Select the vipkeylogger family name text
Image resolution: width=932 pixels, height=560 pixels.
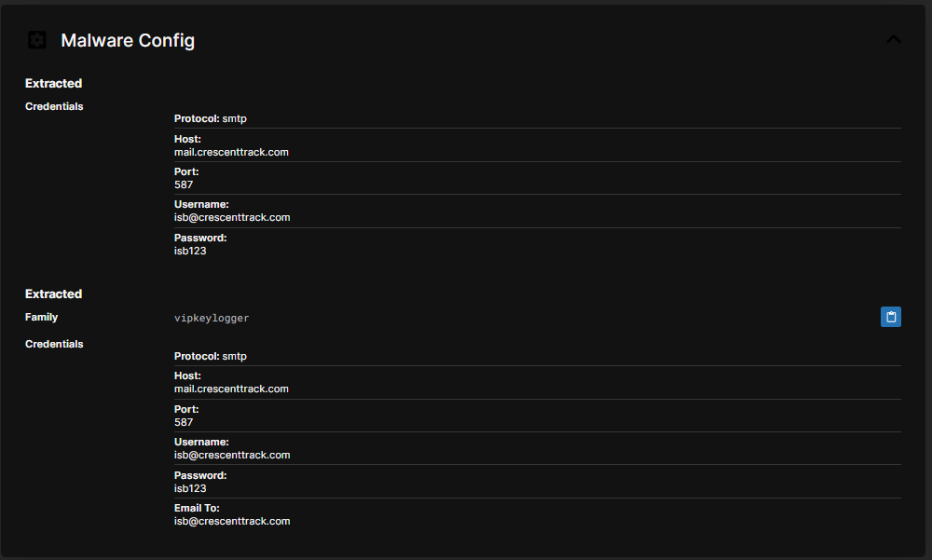212,319
